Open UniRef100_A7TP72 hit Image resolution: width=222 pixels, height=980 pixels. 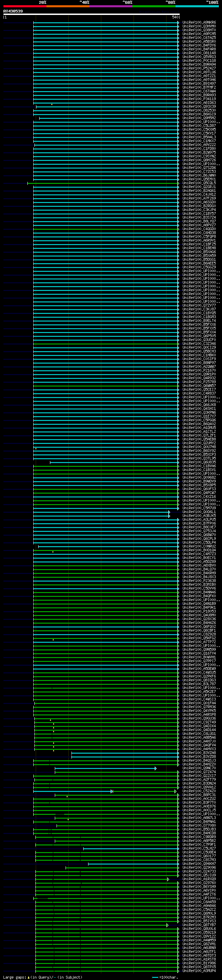[199, 642]
